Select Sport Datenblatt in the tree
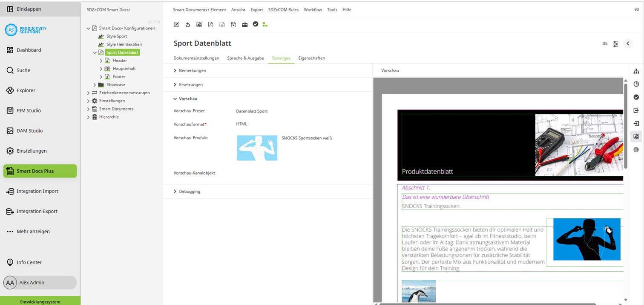Screen dimensions: 644x305 (x=123, y=52)
